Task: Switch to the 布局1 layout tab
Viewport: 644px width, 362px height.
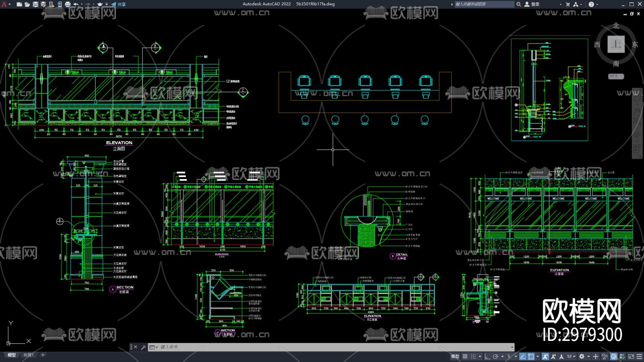Action: click(x=28, y=355)
